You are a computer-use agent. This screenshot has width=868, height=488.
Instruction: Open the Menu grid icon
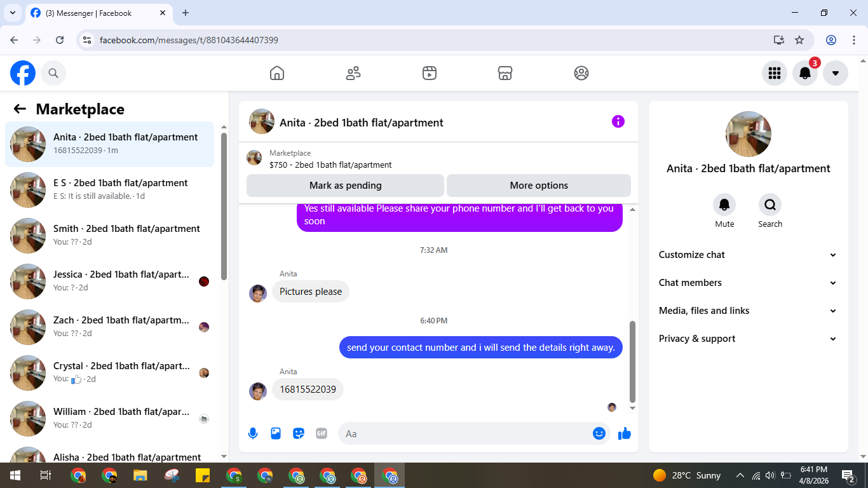[x=775, y=73]
